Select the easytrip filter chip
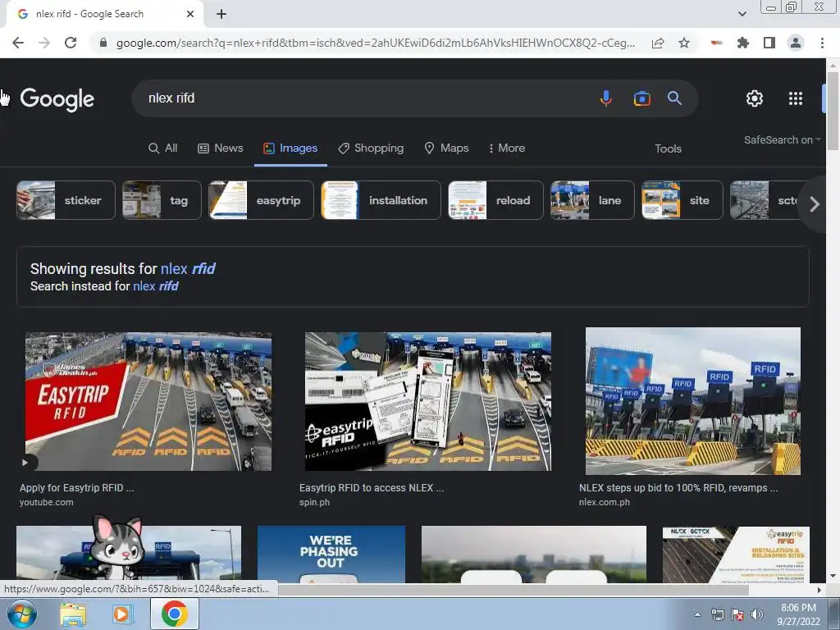This screenshot has height=630, width=840. (x=261, y=200)
